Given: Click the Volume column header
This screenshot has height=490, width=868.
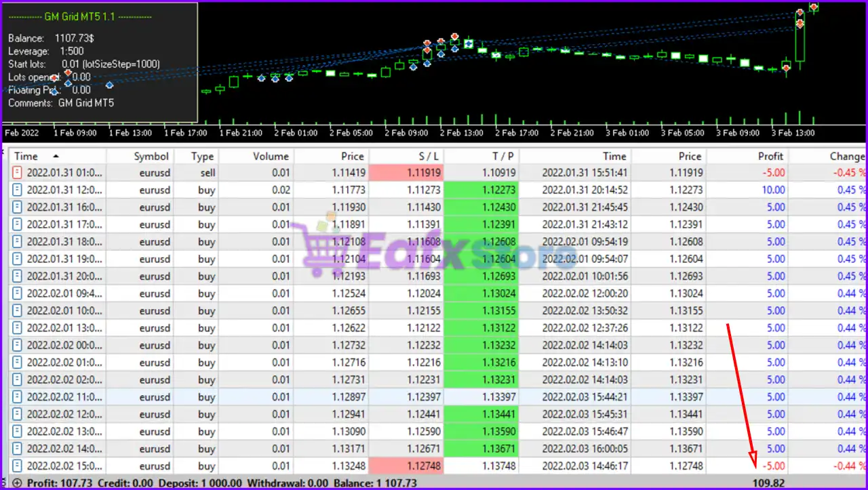Looking at the screenshot, I should tap(271, 156).
